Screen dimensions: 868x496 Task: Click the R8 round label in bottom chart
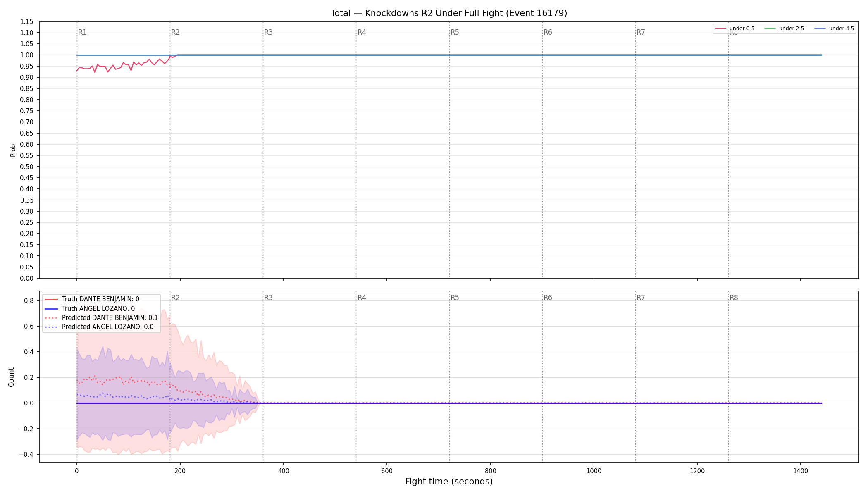coord(734,298)
